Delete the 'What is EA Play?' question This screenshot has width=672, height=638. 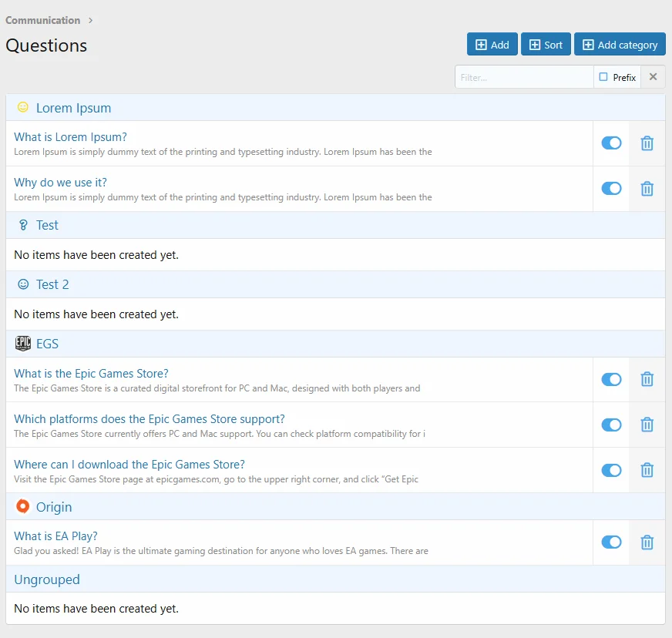coord(647,542)
